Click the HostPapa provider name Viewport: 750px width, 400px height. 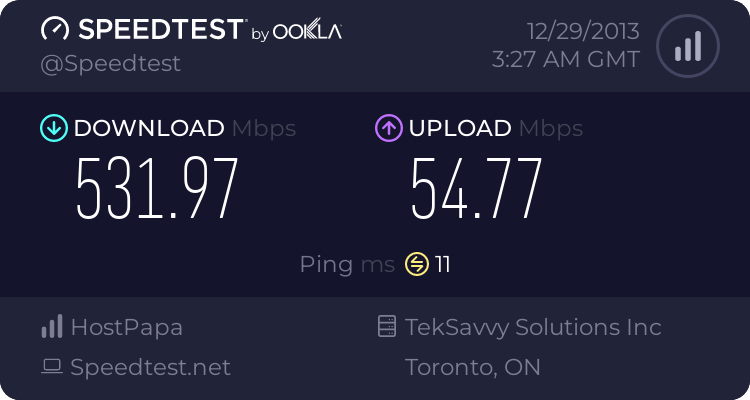(x=126, y=327)
